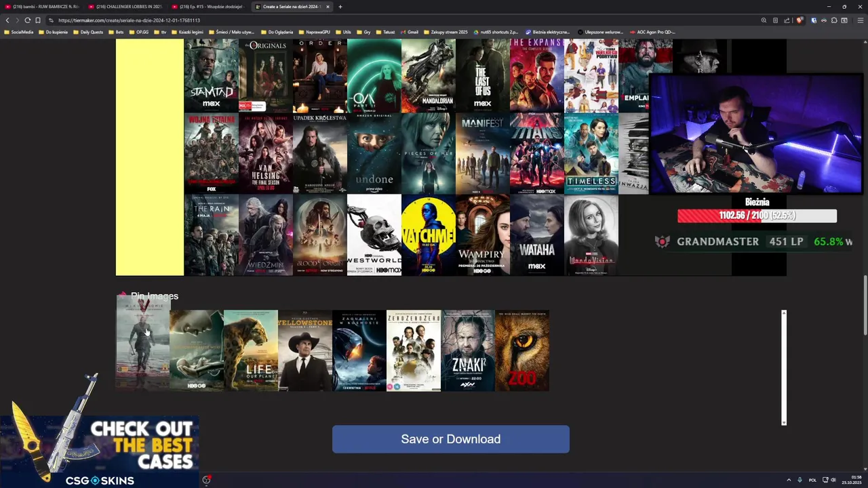Select The Originals poster
Viewport: 868px width, 488px height.
[265, 75]
